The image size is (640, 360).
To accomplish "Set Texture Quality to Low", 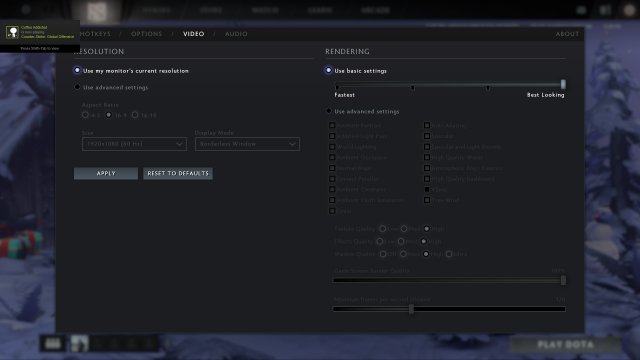I will tap(382, 229).
